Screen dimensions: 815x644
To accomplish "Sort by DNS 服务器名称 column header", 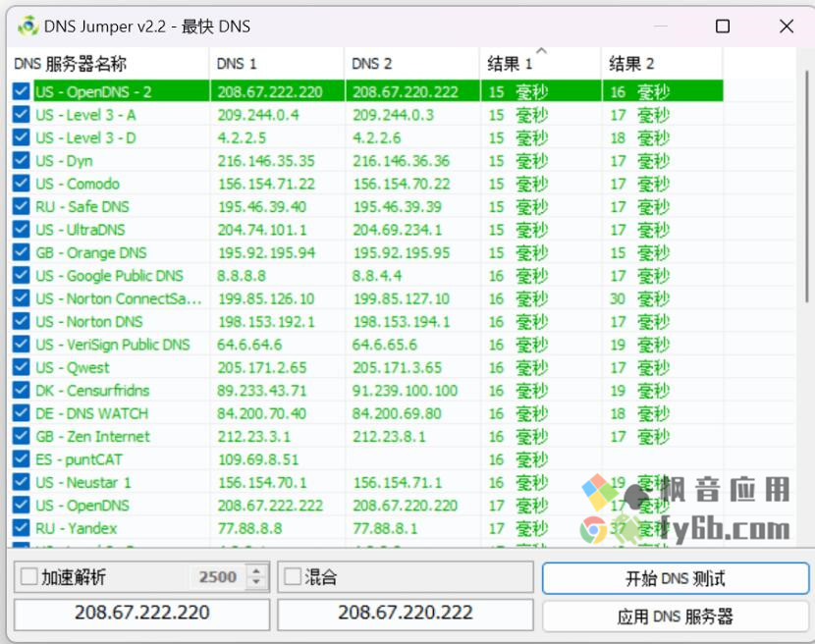I will [x=108, y=64].
